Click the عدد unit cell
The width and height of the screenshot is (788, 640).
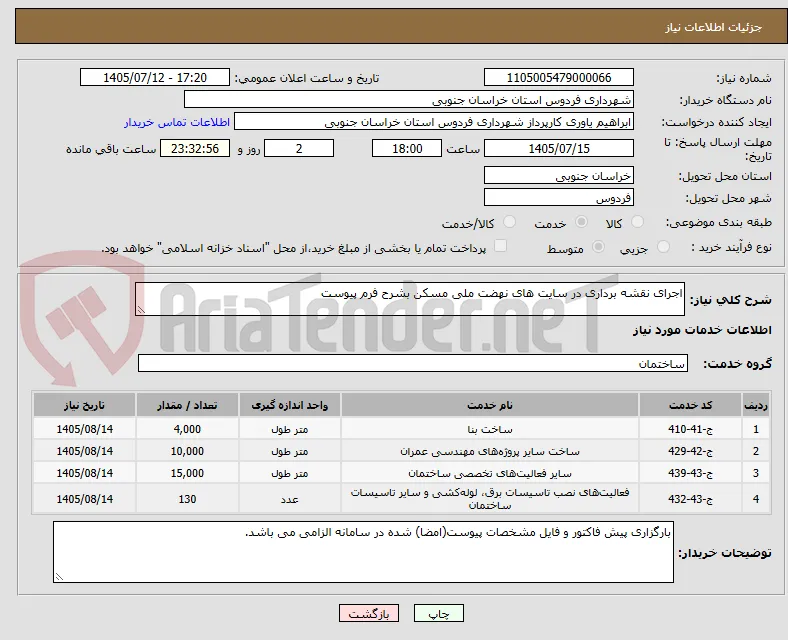[x=289, y=499]
